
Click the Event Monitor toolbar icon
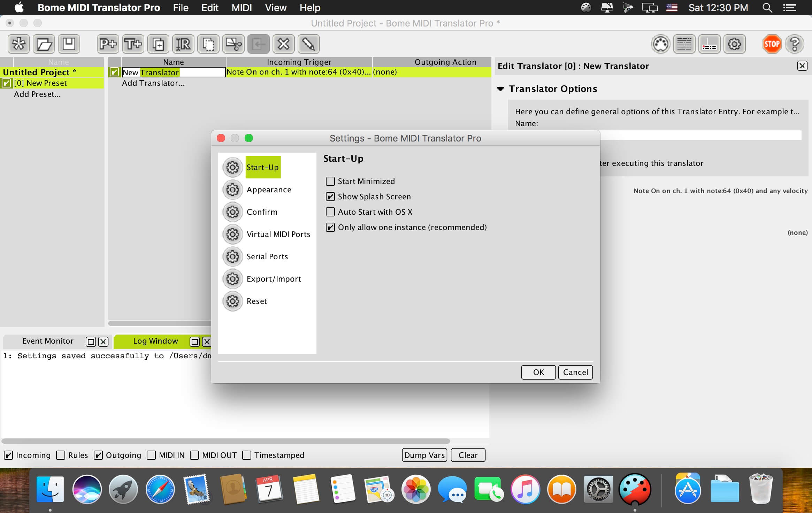(x=710, y=44)
